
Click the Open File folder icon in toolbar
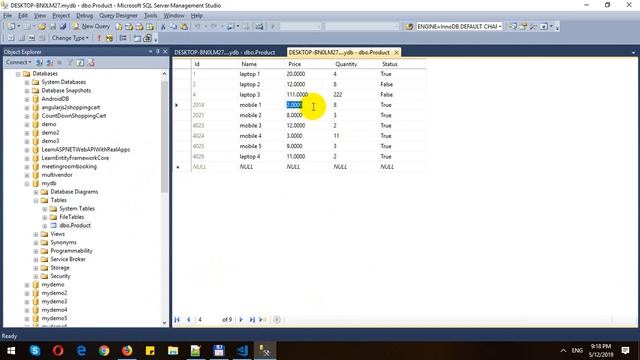click(42, 27)
